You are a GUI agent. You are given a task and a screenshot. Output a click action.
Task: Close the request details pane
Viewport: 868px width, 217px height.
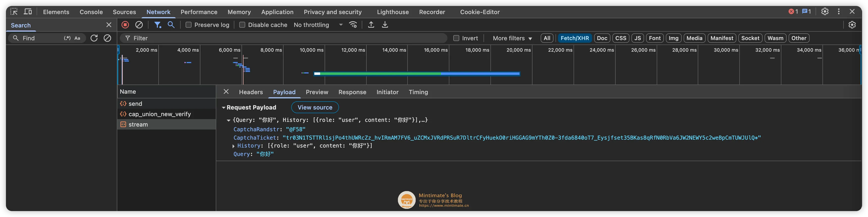coord(226,91)
